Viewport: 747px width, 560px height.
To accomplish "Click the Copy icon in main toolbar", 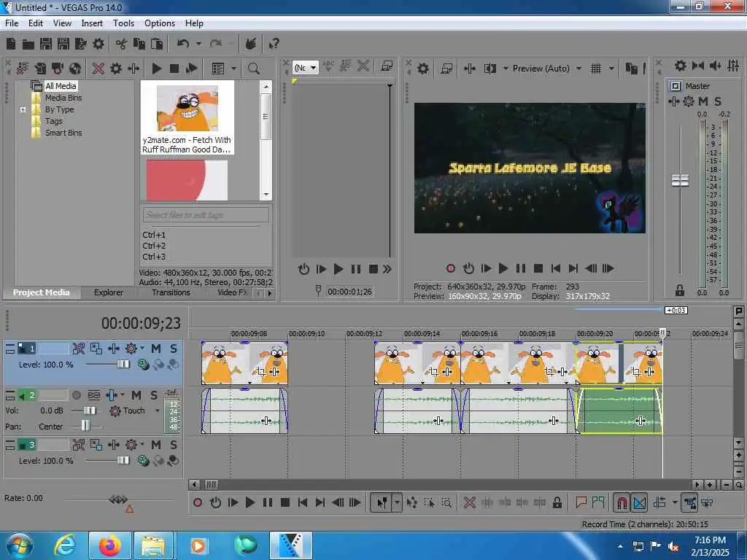I will [x=139, y=44].
